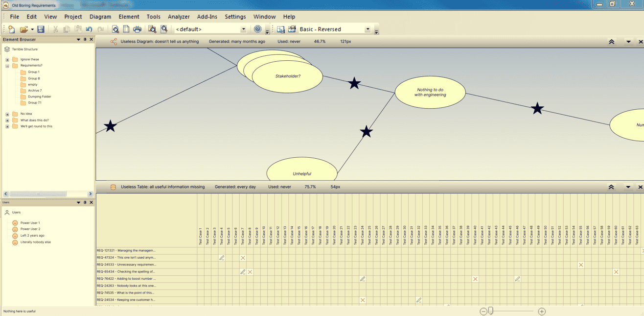Viewport: 644px width, 316px height.
Task: Click the Terrible Structure layers icon
Action: 7,49
